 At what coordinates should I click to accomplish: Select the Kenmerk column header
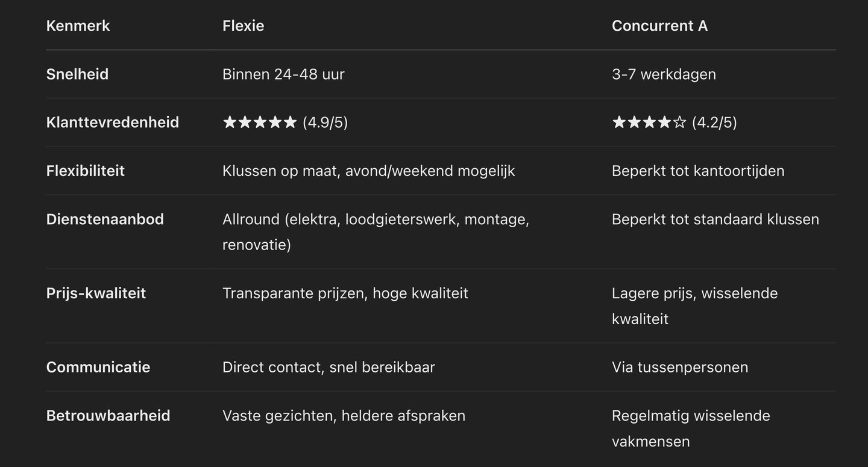point(78,26)
